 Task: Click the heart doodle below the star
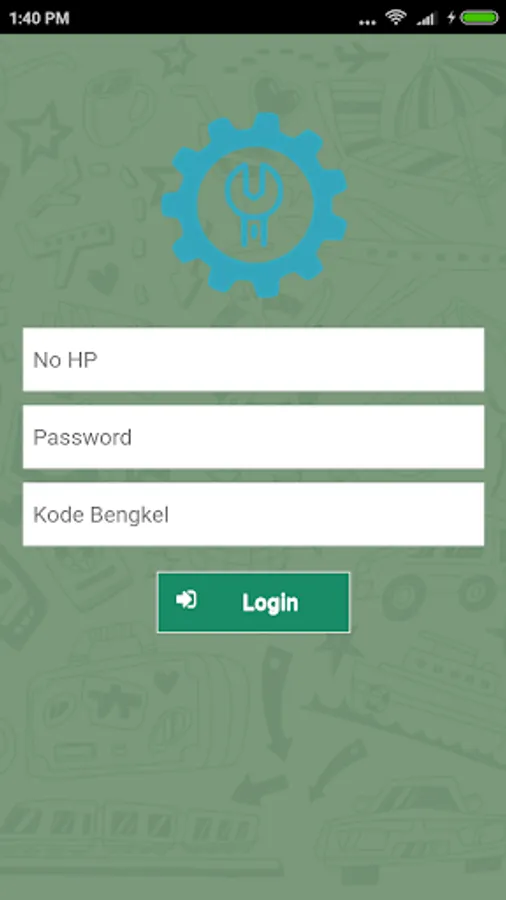point(103,280)
